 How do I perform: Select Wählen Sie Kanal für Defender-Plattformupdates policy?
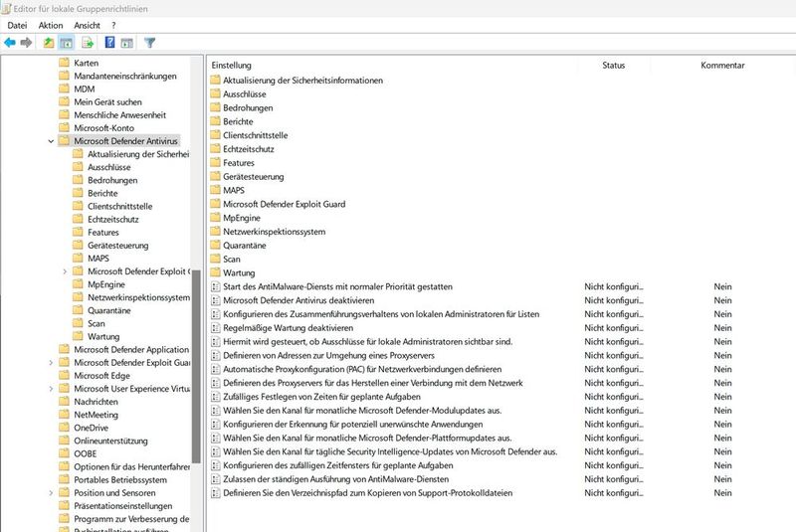(x=367, y=439)
